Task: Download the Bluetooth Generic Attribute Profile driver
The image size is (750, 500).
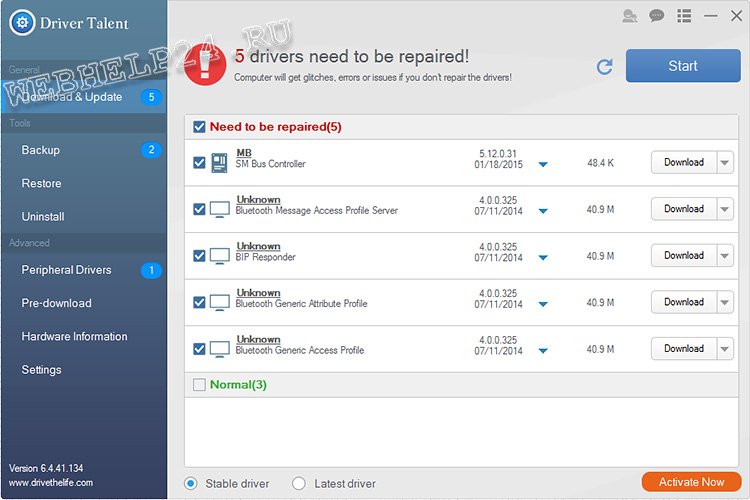Action: tap(684, 302)
